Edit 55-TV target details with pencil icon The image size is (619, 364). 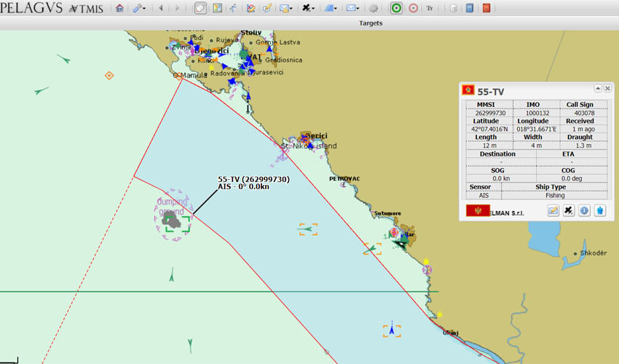point(553,210)
